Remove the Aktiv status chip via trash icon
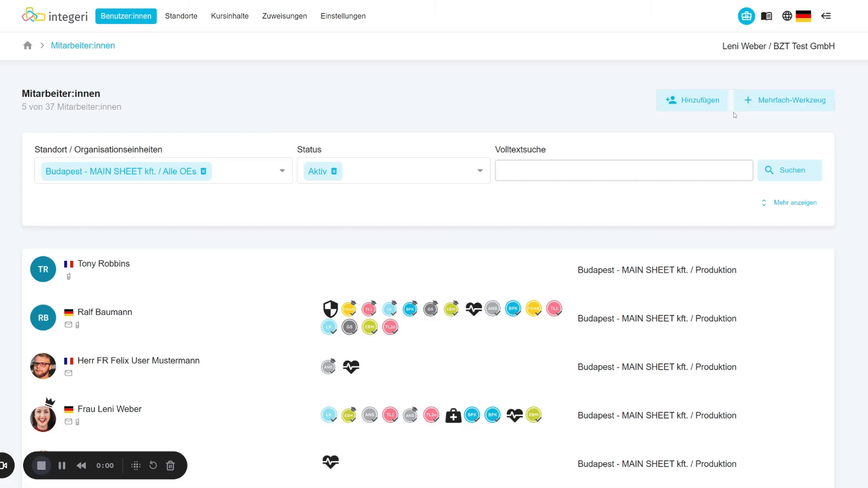 click(x=334, y=171)
